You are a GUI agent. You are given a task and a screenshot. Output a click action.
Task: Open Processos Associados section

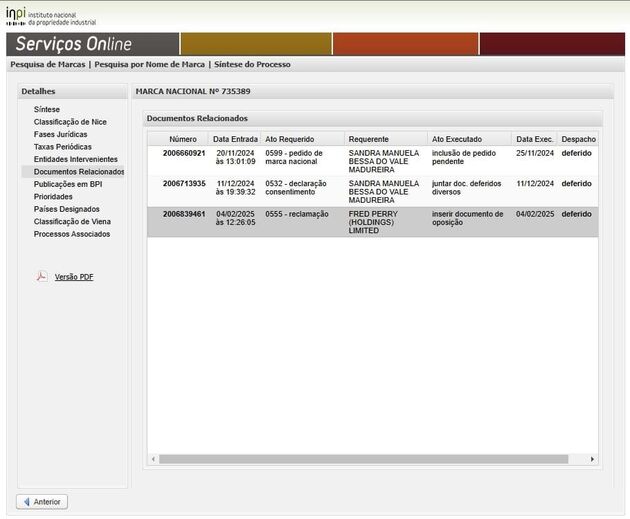click(x=72, y=234)
